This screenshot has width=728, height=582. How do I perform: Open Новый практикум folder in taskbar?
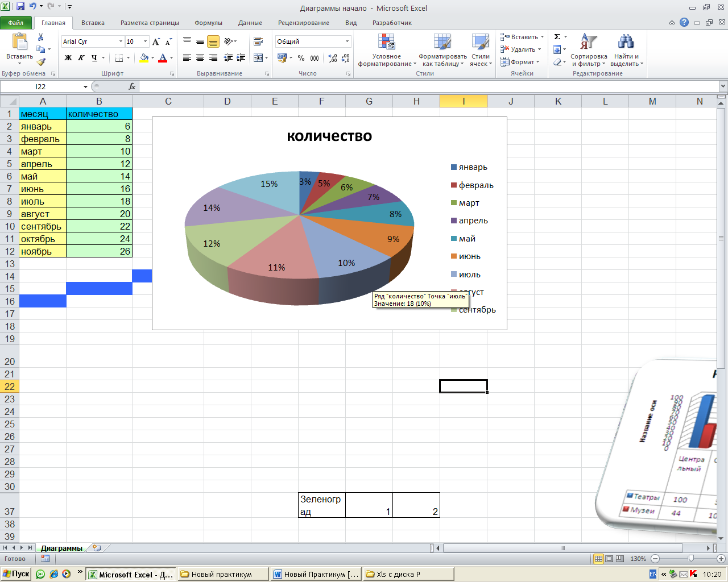[222, 574]
